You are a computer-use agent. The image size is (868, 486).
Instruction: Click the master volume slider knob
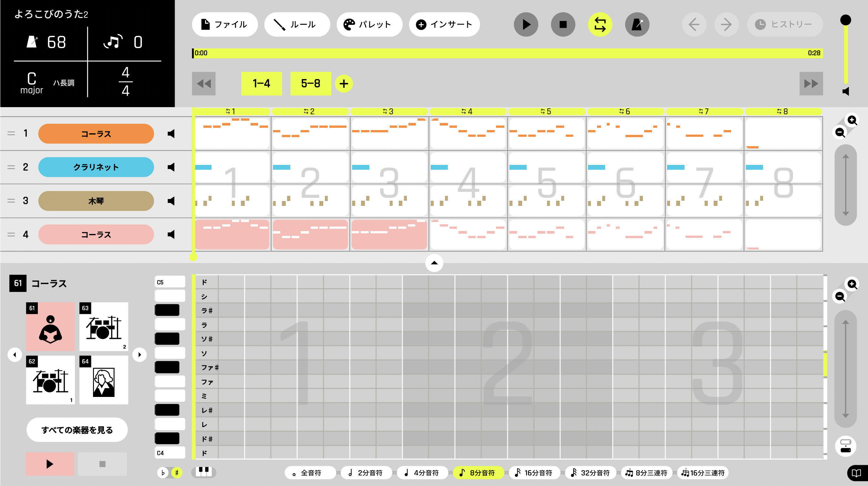(845, 20)
